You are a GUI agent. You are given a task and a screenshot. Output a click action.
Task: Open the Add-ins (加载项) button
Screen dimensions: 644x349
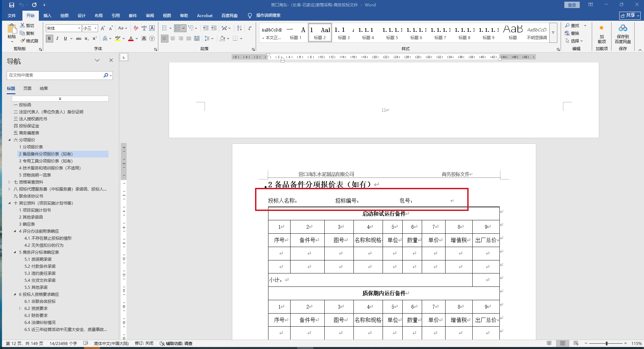(x=601, y=34)
